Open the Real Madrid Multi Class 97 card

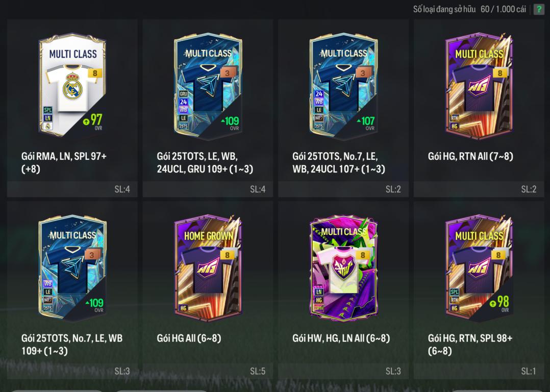(72, 86)
